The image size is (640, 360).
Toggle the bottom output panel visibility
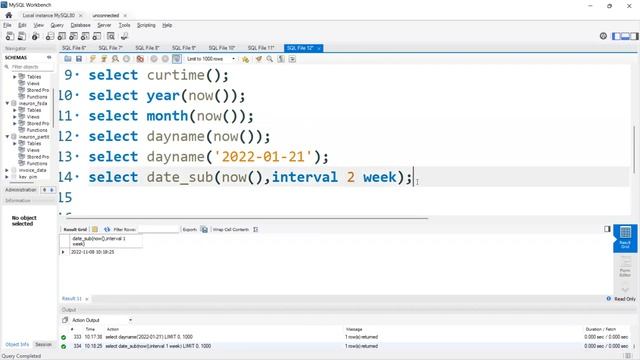tap(625, 36)
